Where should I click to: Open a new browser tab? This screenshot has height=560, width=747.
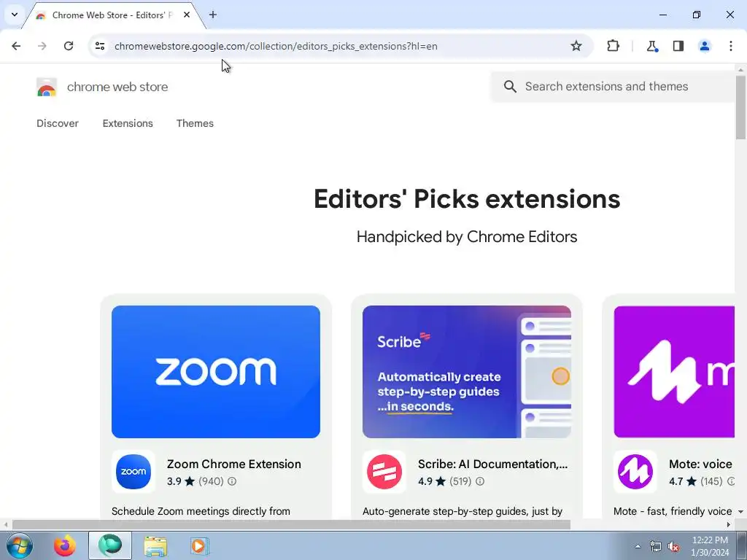pos(213,15)
